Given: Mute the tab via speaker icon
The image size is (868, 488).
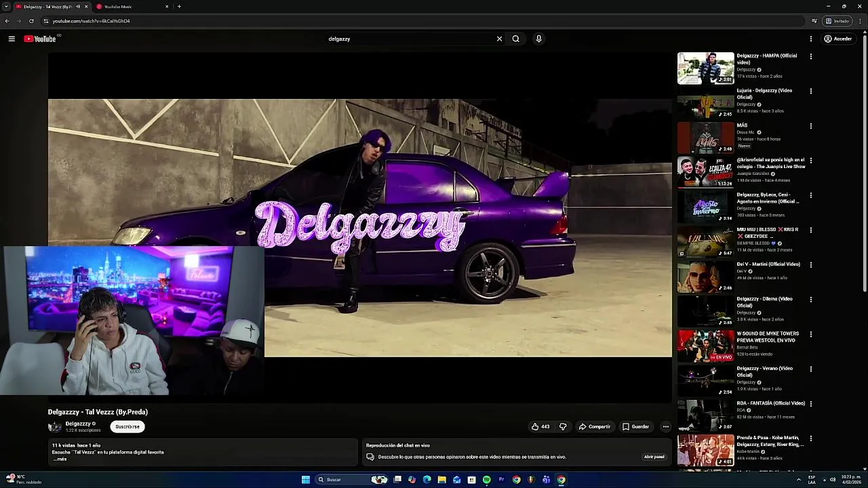Looking at the screenshot, I should 78,7.
